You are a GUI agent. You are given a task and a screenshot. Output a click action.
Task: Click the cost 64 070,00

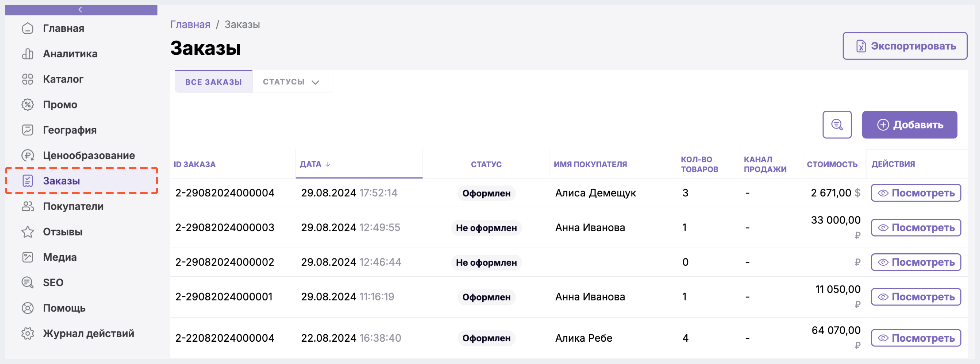pos(836,330)
